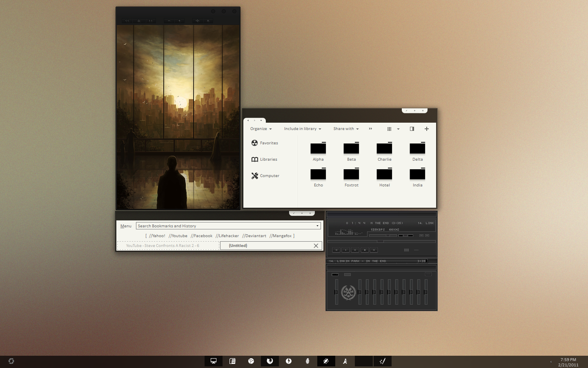Click the start orb on the taskbar
Image resolution: width=588 pixels, height=368 pixels.
(11, 361)
